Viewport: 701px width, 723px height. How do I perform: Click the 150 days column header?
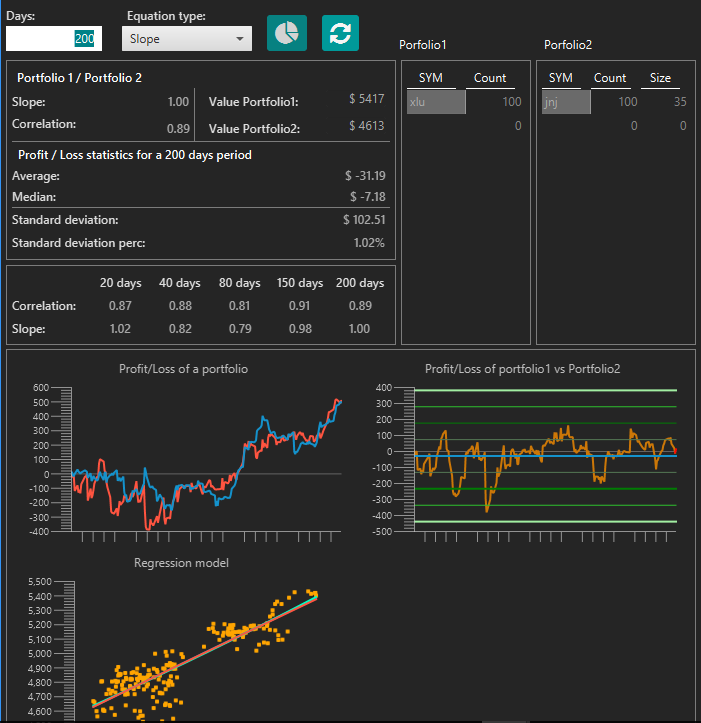(300, 283)
